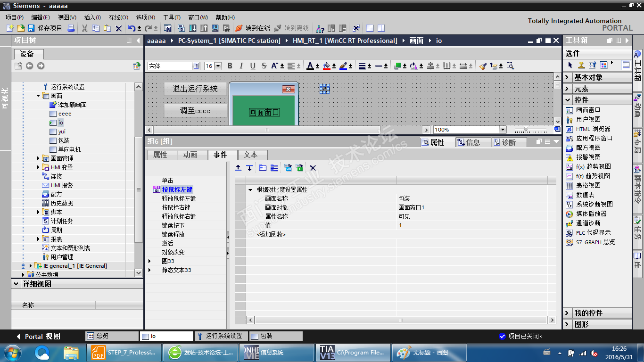Click the split editor vertically icon

[381, 28]
